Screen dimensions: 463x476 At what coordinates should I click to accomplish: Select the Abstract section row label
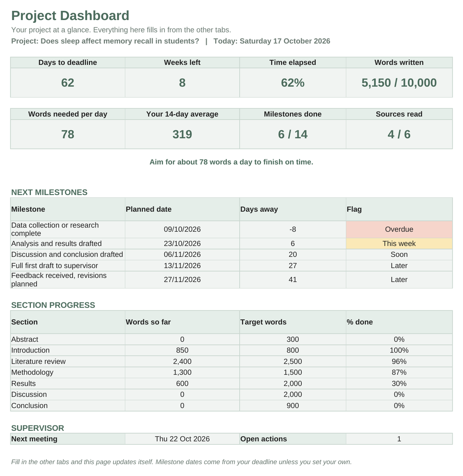(x=68, y=339)
